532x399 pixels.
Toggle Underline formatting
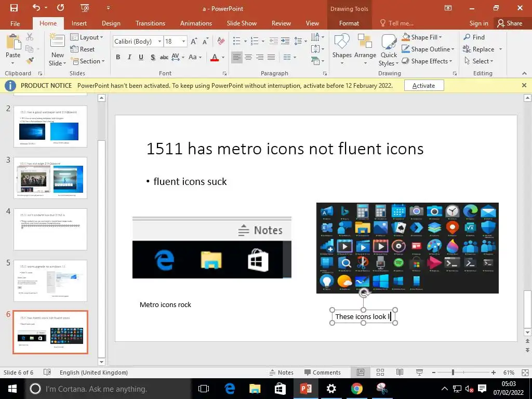(141, 57)
